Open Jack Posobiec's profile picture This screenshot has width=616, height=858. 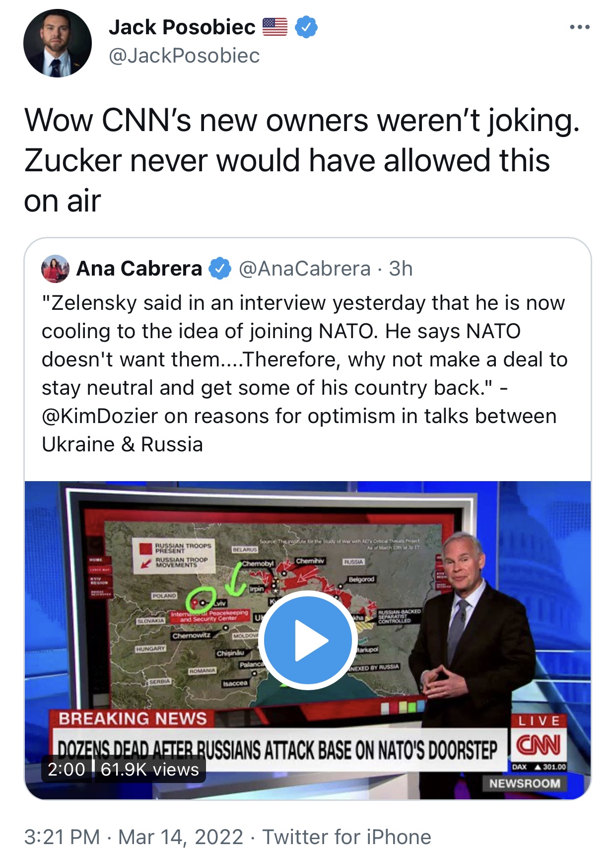(58, 43)
